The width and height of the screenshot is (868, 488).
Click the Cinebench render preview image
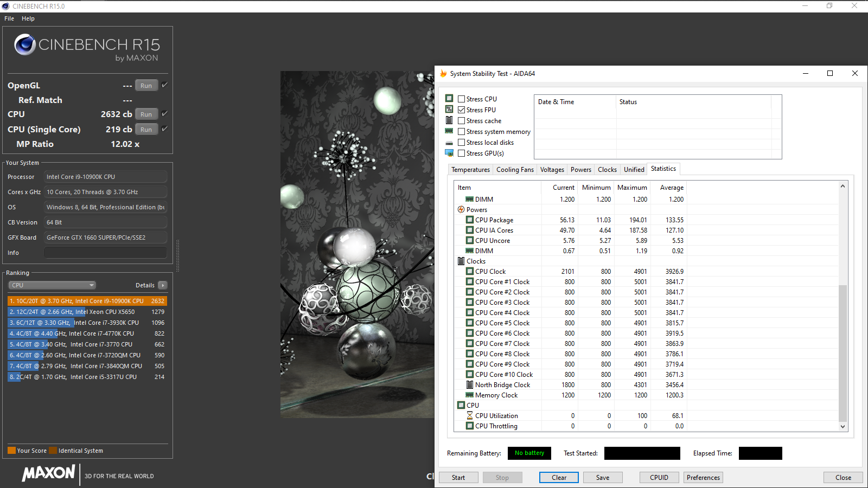[357, 245]
